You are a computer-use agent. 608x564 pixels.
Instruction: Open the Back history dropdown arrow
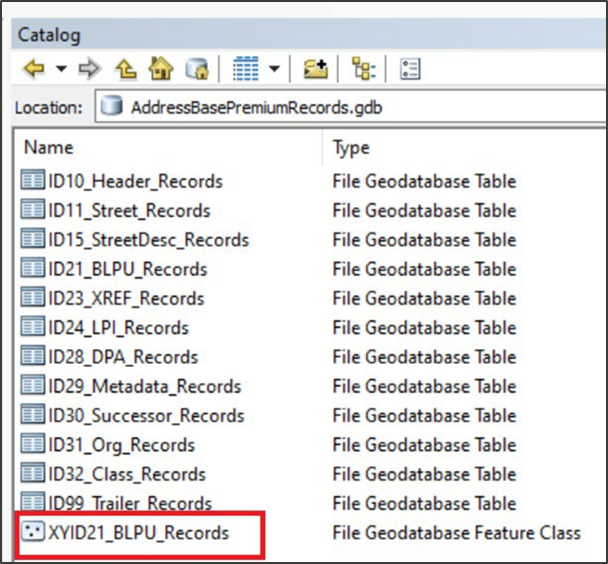tap(60, 69)
